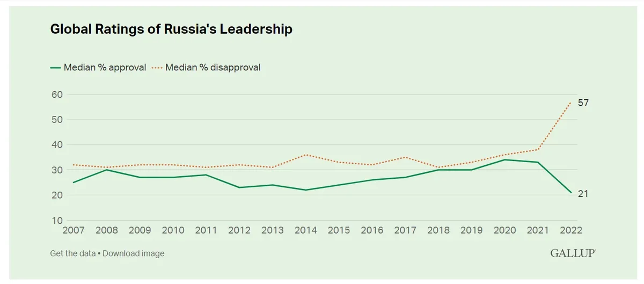The width and height of the screenshot is (644, 284).
Task: Click the 'Get the data' link
Action: [72, 253]
